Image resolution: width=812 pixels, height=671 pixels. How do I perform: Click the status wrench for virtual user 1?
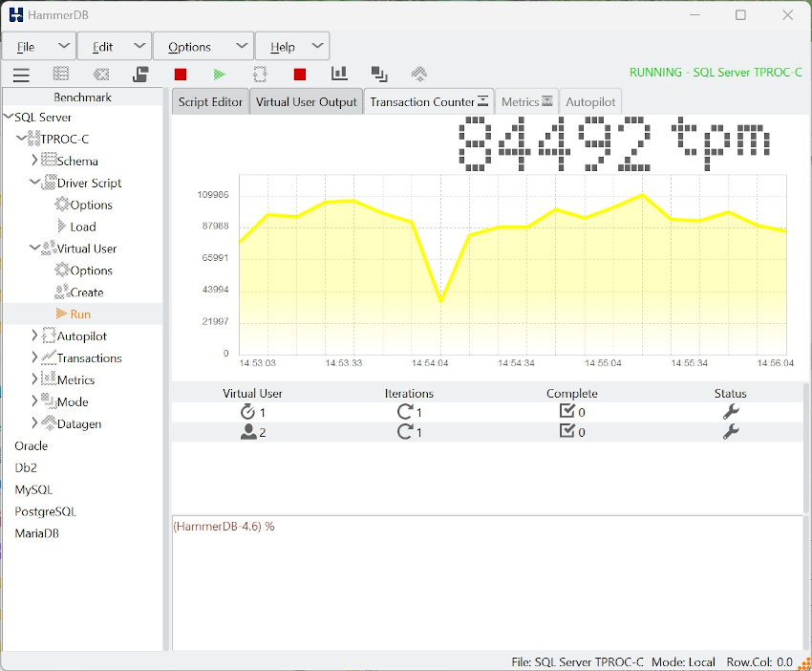[731, 412]
